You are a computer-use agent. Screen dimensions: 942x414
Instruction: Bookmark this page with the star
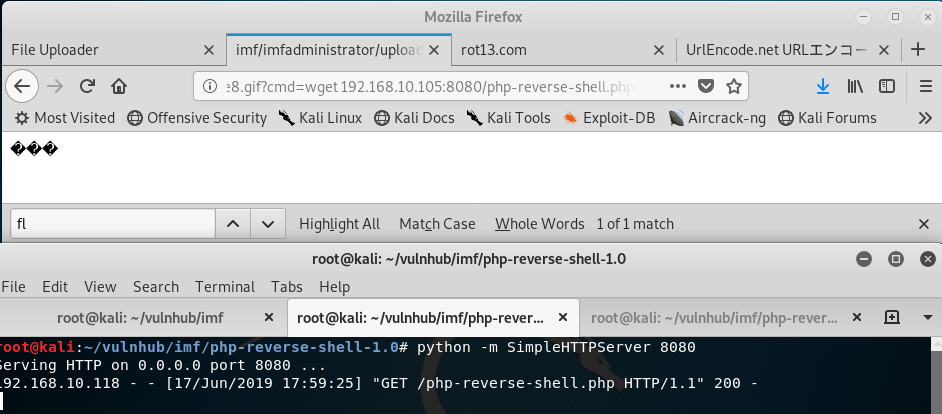(734, 87)
